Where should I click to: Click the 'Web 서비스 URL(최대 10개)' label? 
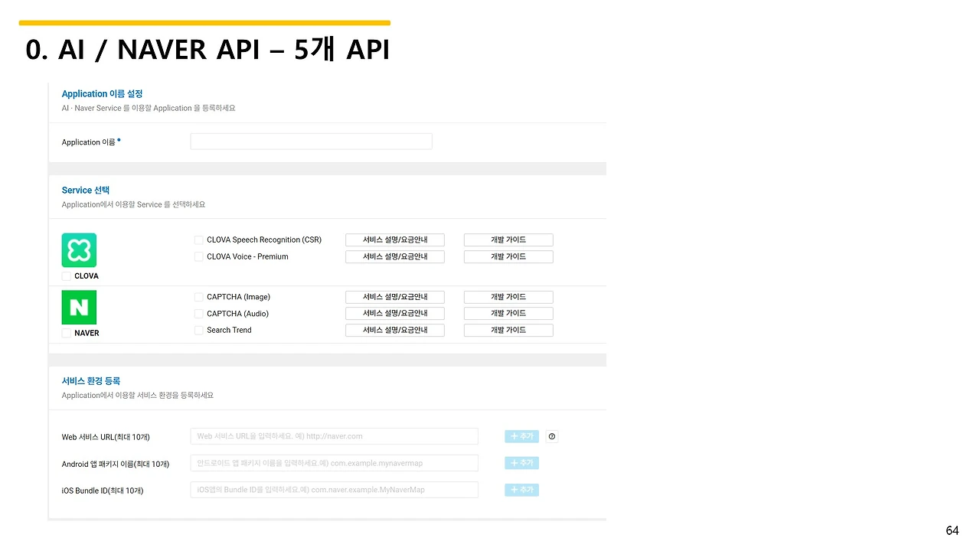106,437
